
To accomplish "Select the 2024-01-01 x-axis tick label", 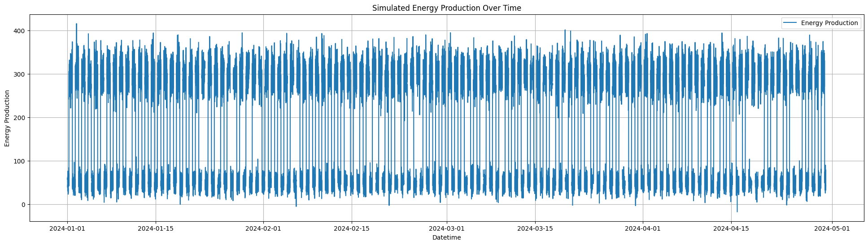I will (x=67, y=228).
